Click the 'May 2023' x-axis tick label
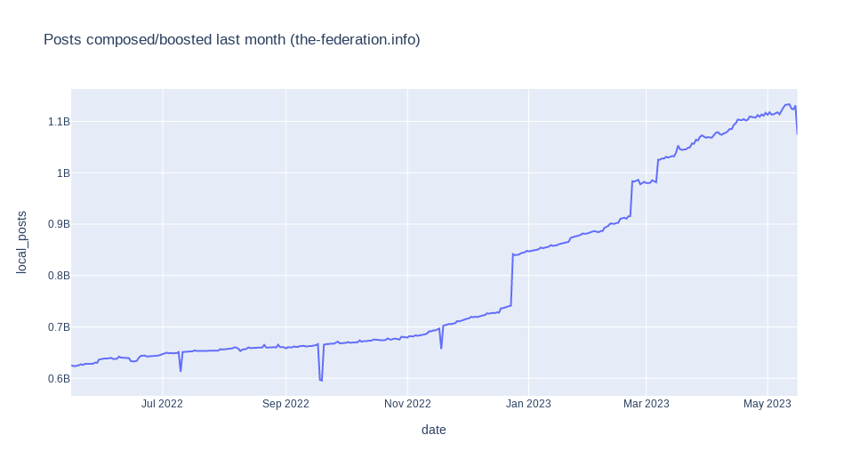Screen dimensions: 868x467 tap(768, 404)
